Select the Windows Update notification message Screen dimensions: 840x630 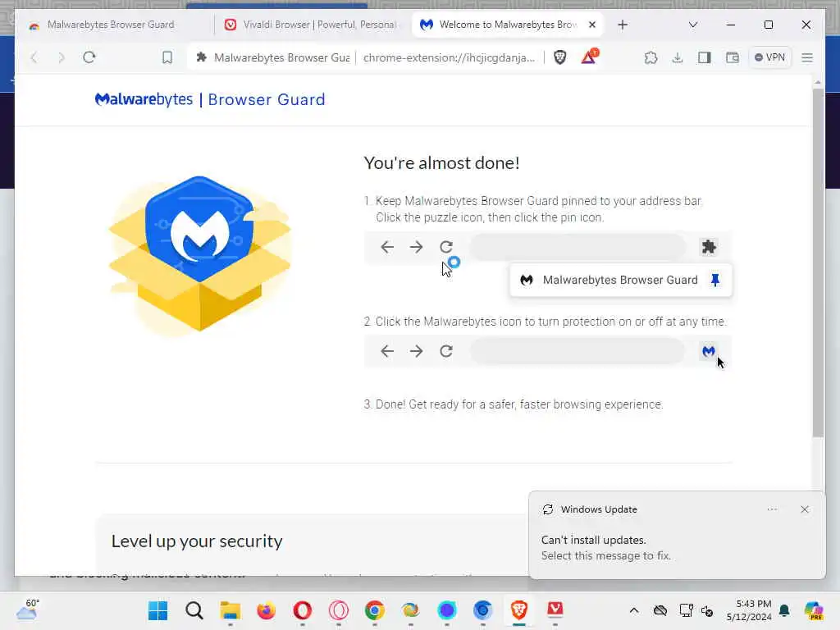click(606, 548)
